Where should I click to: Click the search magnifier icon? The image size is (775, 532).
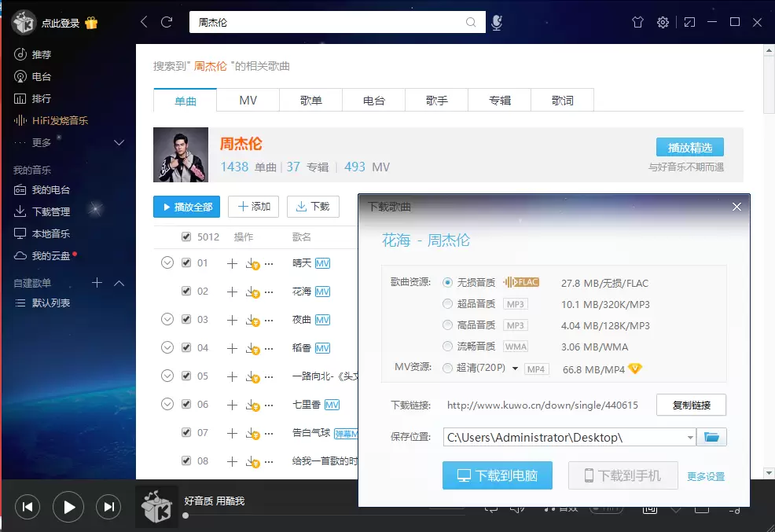point(471,22)
